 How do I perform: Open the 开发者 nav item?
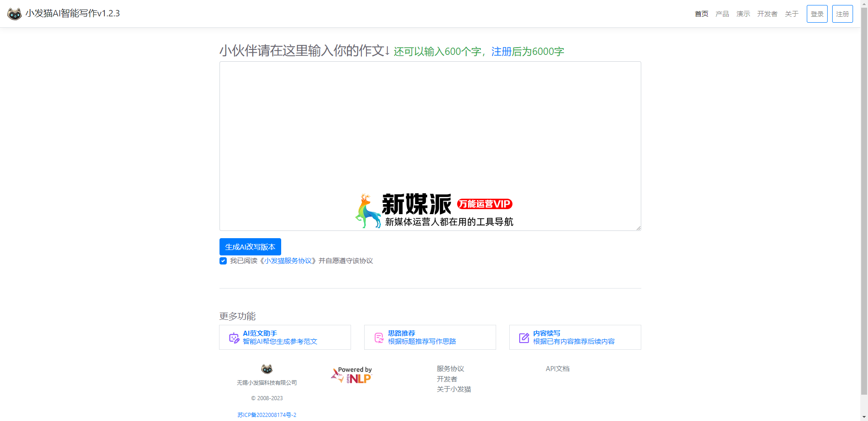(x=767, y=14)
